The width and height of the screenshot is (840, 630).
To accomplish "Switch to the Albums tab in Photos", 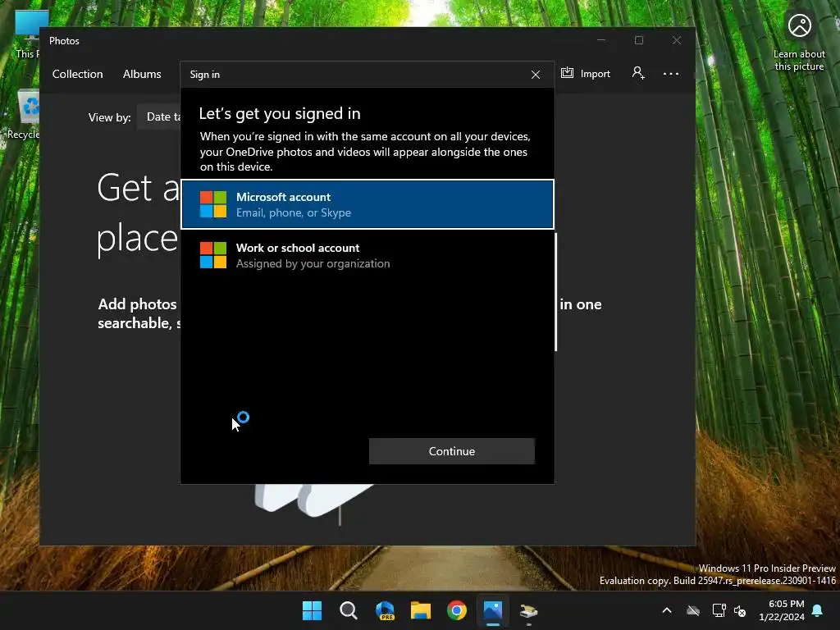I will (x=142, y=74).
